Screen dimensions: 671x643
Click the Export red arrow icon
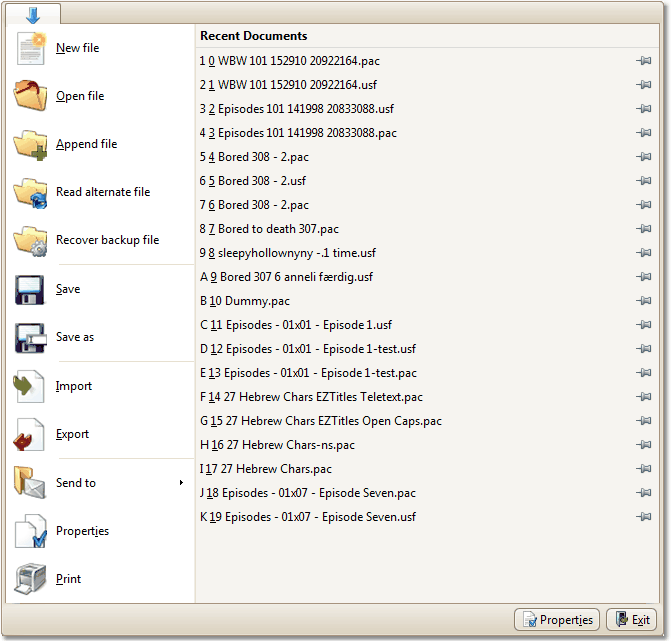pos(29,434)
